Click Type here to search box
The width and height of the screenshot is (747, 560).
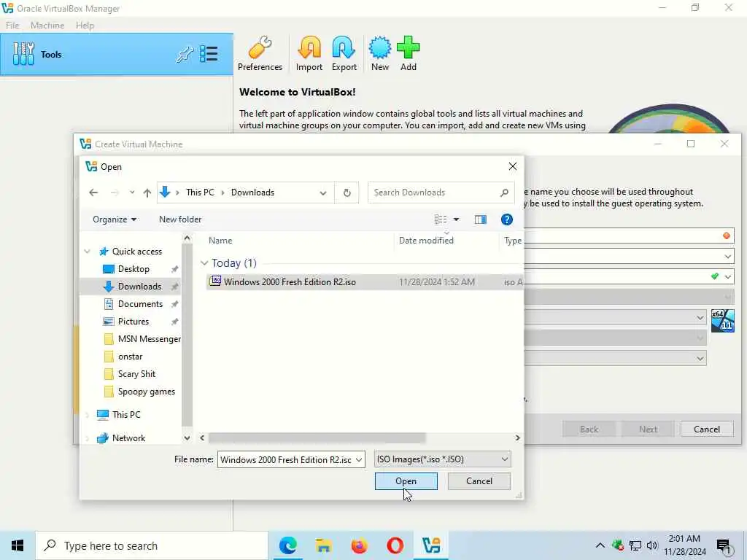152,545
